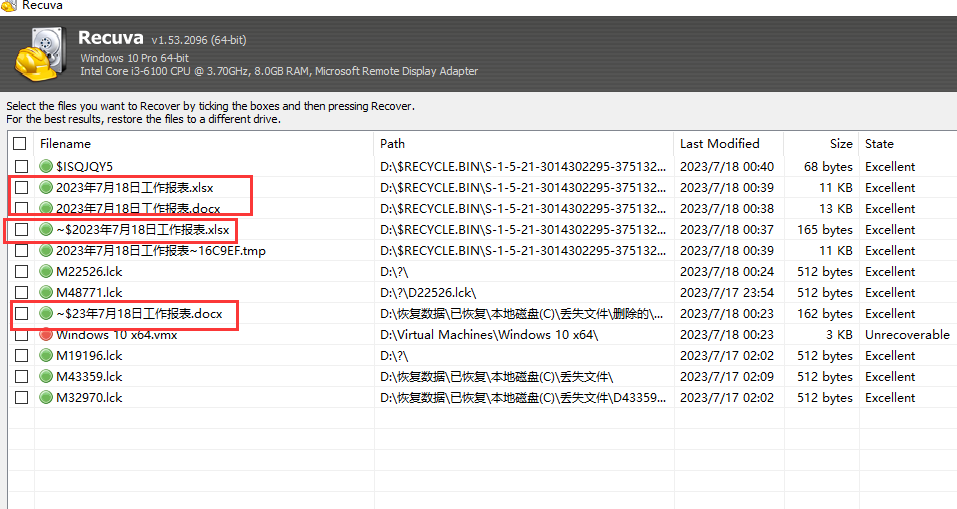Viewport: 957px width, 509px height.
Task: Click green status dot of M19196.lck
Action: tap(46, 355)
